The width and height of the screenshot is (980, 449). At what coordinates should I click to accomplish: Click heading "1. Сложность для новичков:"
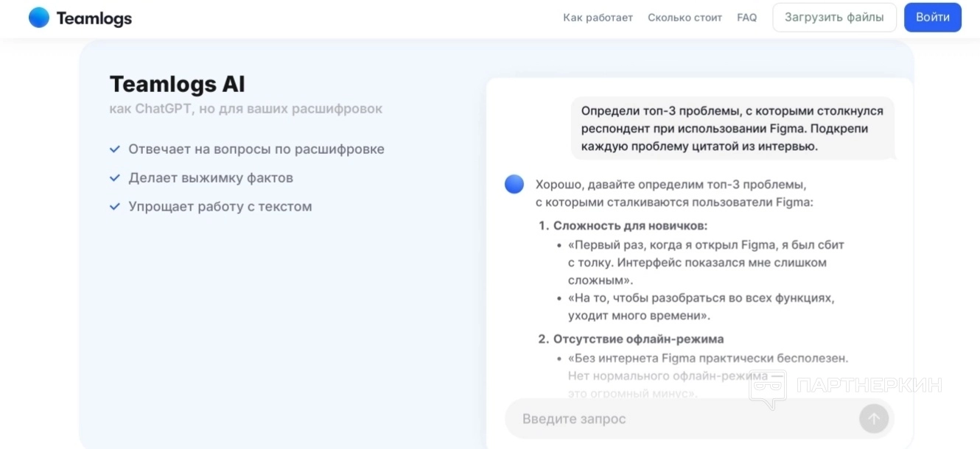pos(623,226)
